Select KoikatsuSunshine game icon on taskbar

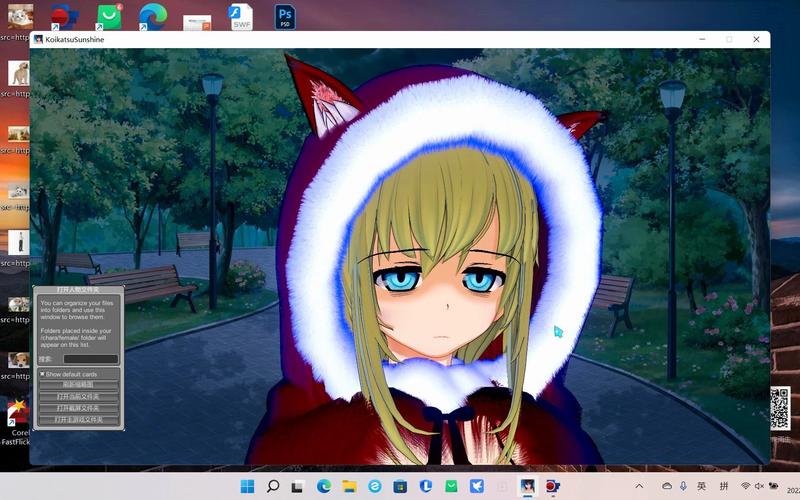528,486
